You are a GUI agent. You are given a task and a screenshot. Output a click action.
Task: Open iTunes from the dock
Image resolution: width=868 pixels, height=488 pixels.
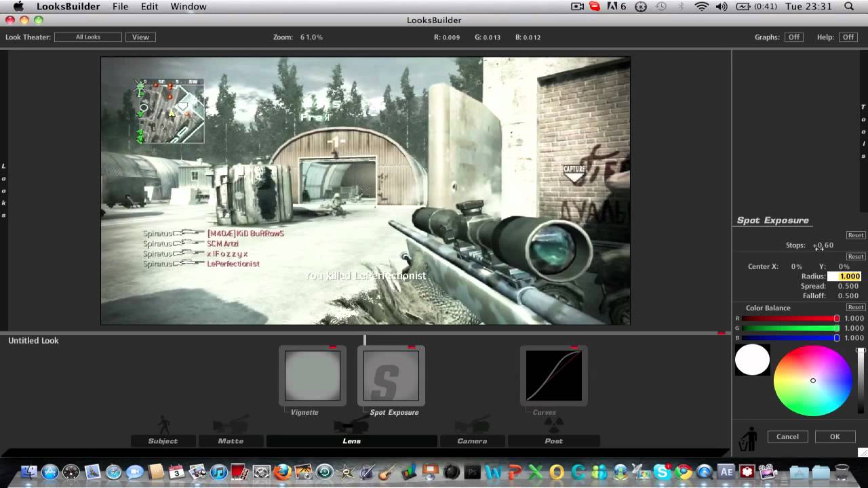218,472
